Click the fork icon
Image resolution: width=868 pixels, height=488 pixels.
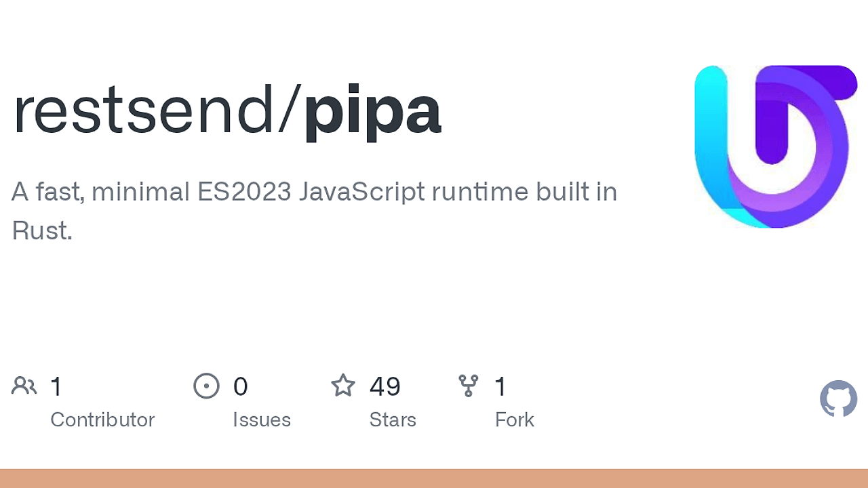469,386
